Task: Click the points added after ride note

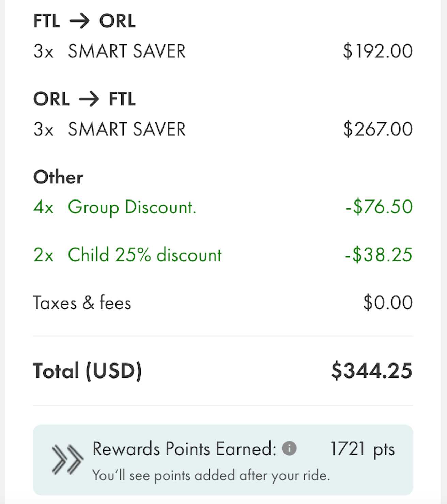Action: (211, 475)
